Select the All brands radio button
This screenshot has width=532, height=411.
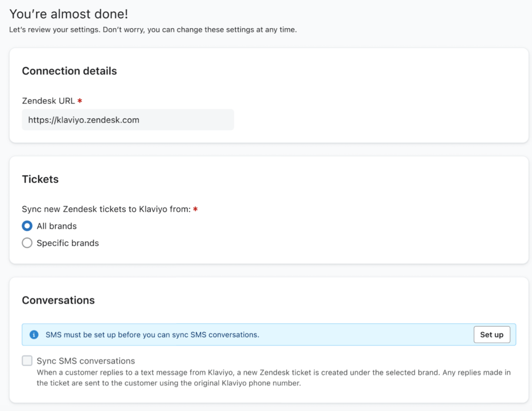click(27, 226)
